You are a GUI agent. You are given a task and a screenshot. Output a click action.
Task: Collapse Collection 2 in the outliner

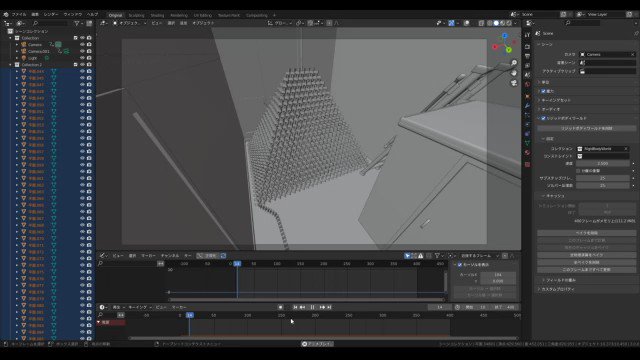tap(11, 64)
